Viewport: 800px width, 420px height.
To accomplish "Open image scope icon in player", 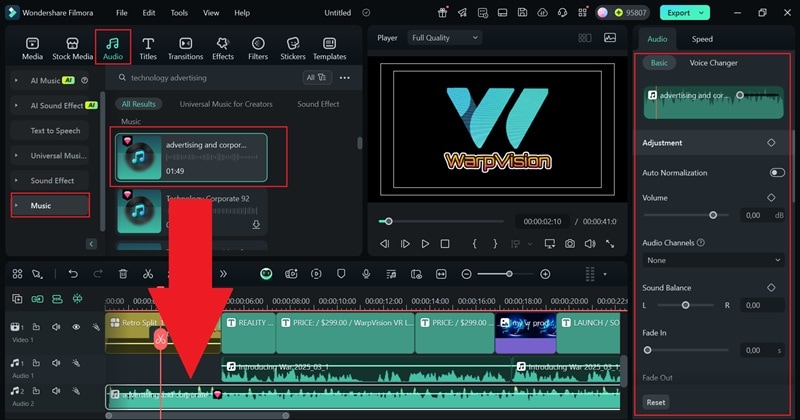I will (610, 38).
